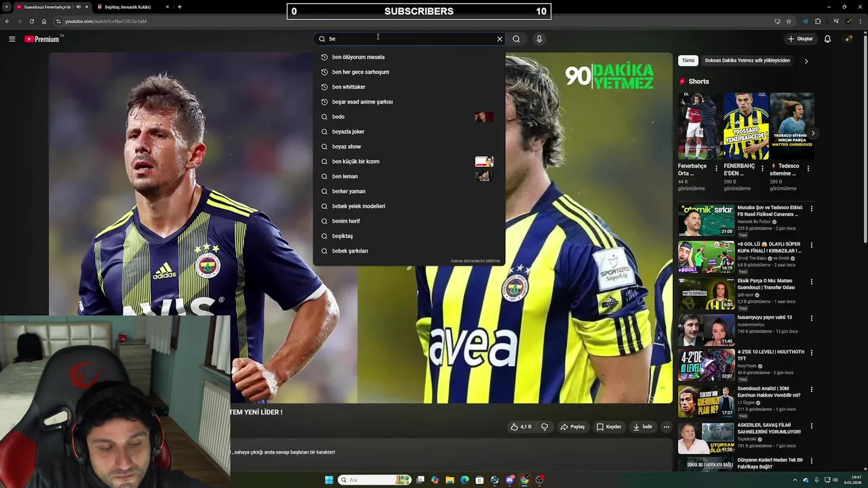The height and width of the screenshot is (488, 868).
Task: Open Discord from taskbar
Action: (509, 480)
